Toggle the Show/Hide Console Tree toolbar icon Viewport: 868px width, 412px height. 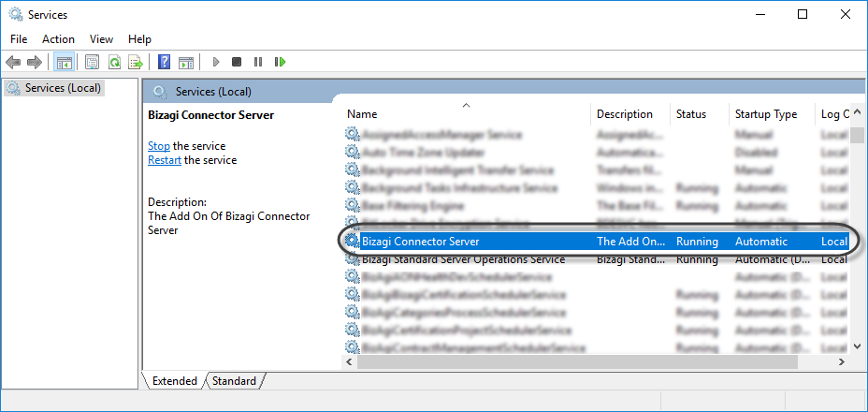(63, 62)
